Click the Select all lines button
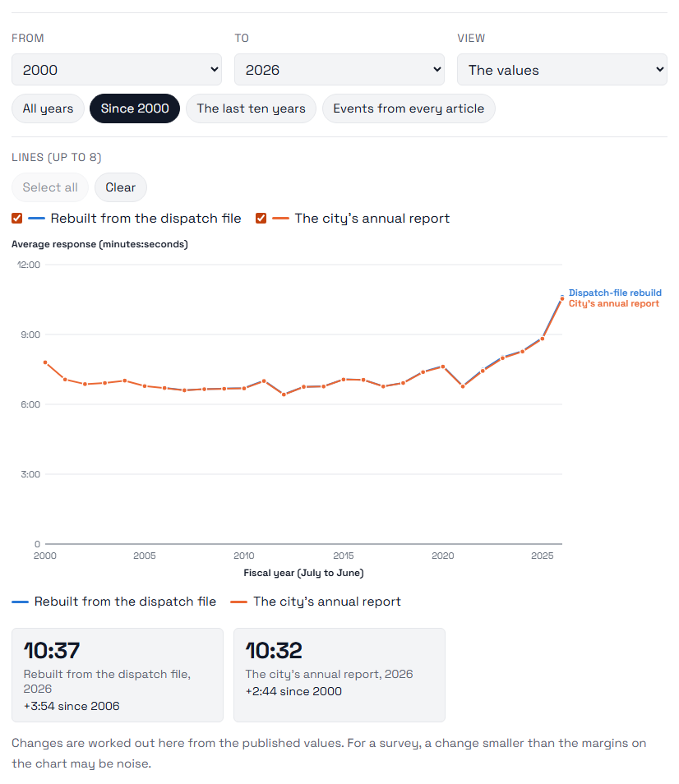679x784 pixels. pos(50,187)
